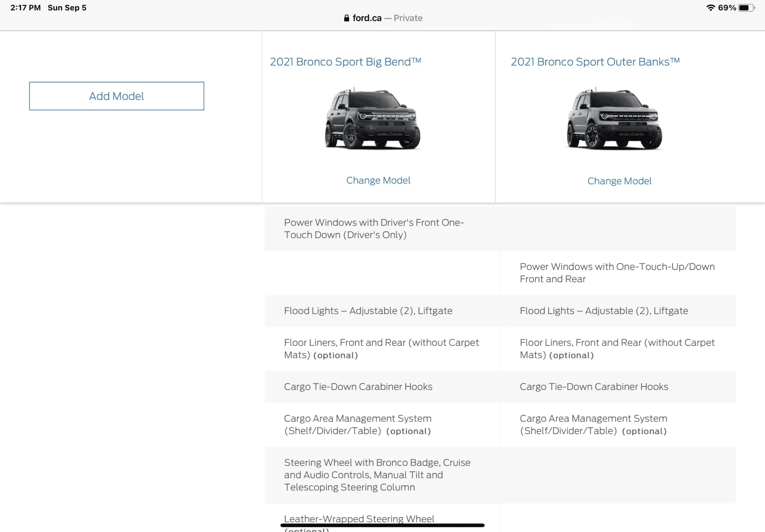Tap the padlock icon in address bar
This screenshot has height=532, width=765.
click(x=346, y=18)
